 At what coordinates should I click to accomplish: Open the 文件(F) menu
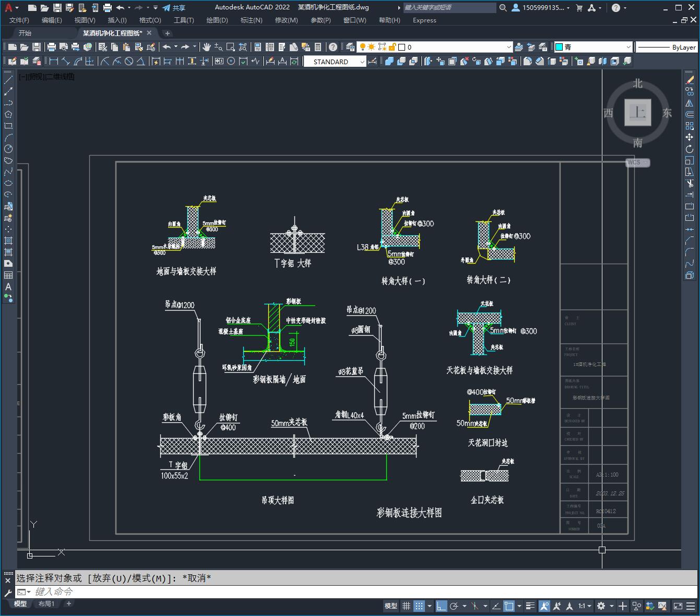(19, 20)
